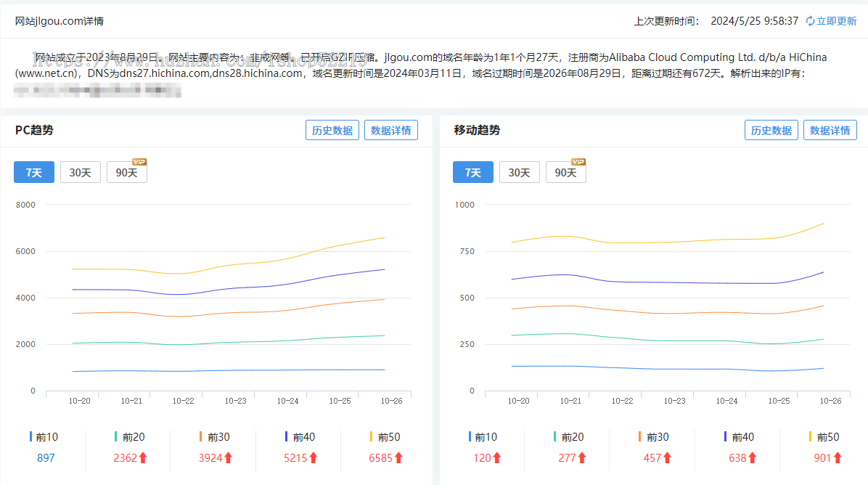This screenshot has height=485, width=868.
Task: Click red up arrow next to 638
Action: pyautogui.click(x=753, y=458)
